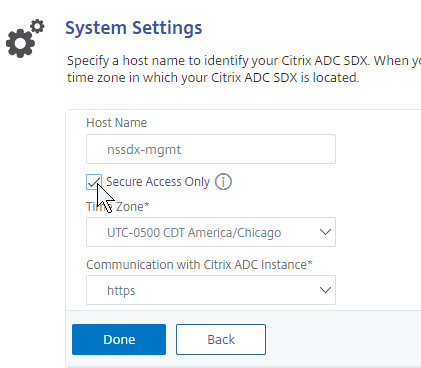This screenshot has width=421, height=368.
Task: Click the Host Name field label
Action: [116, 123]
